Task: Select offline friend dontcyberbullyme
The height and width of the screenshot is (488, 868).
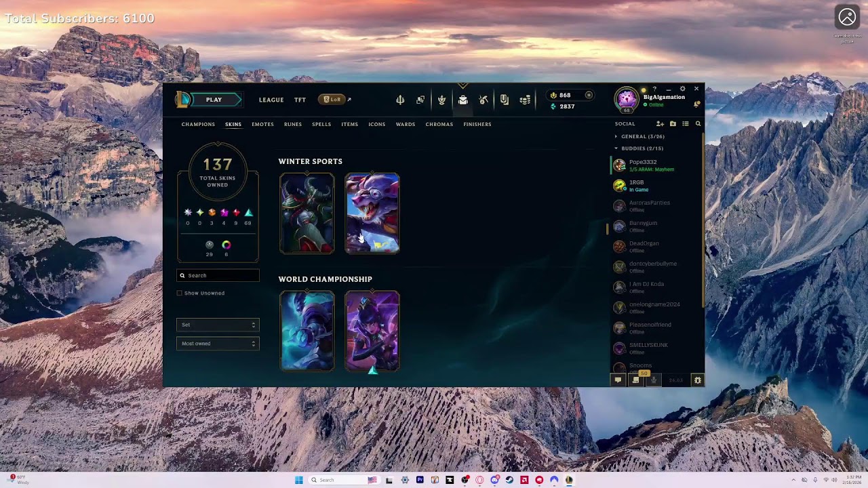Action: 654,267
